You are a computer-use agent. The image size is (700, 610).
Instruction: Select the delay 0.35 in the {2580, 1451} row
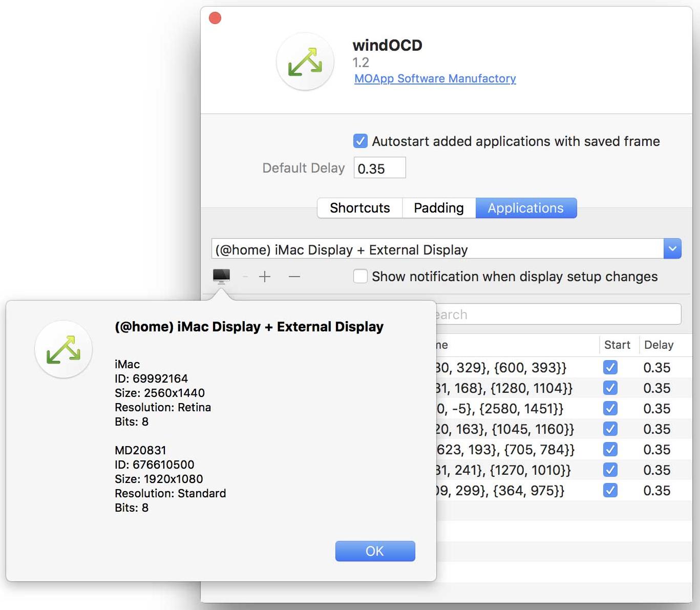point(657,409)
